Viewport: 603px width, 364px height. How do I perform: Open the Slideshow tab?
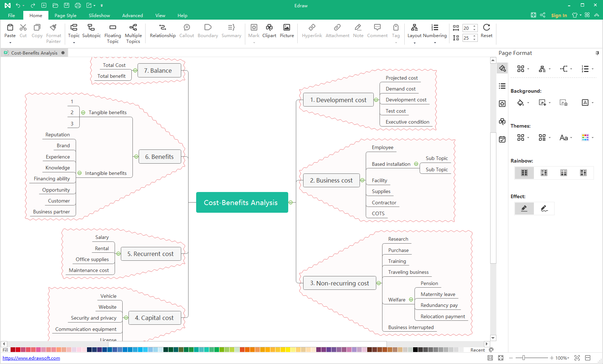click(x=99, y=16)
